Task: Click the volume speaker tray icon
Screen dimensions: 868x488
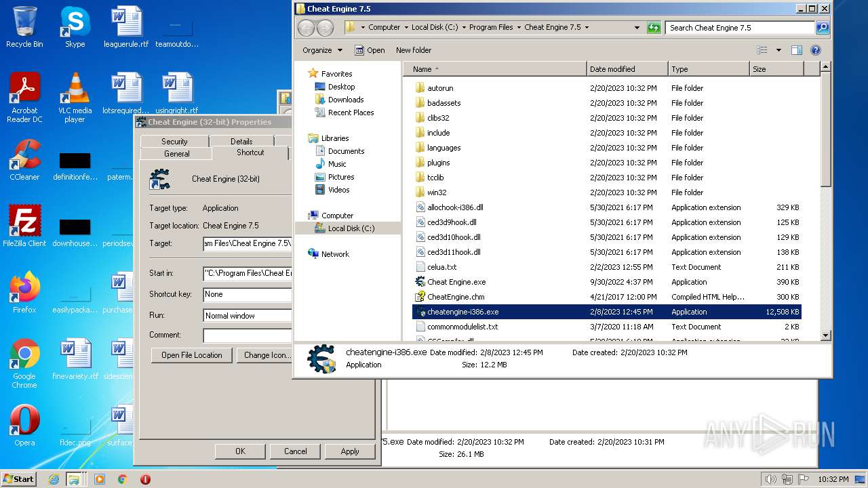Action: 771,479
